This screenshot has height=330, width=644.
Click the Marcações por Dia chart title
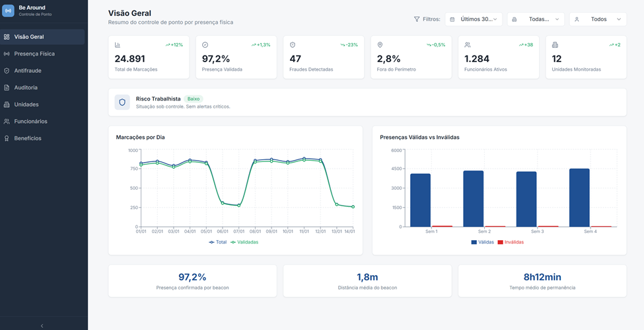click(x=141, y=137)
